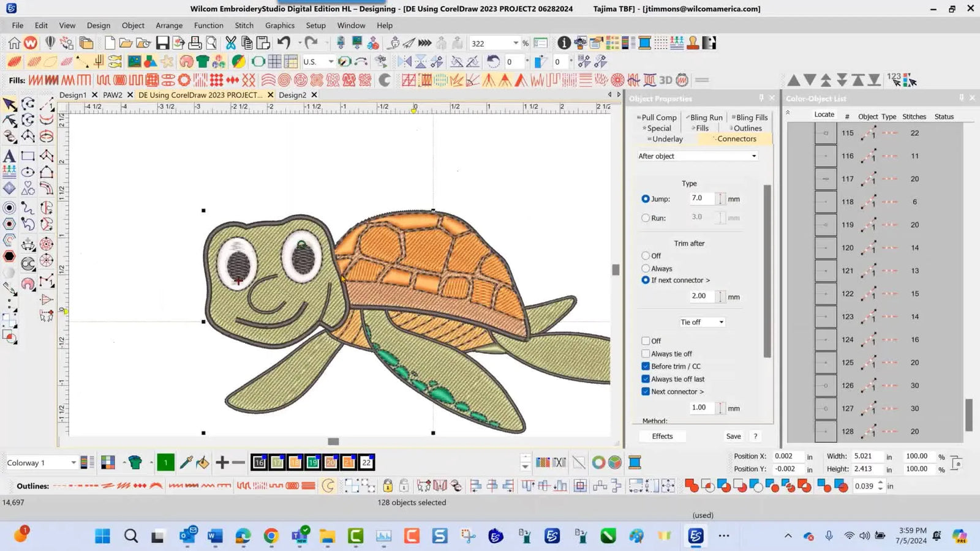Click the hoop display icon

[x=258, y=61]
